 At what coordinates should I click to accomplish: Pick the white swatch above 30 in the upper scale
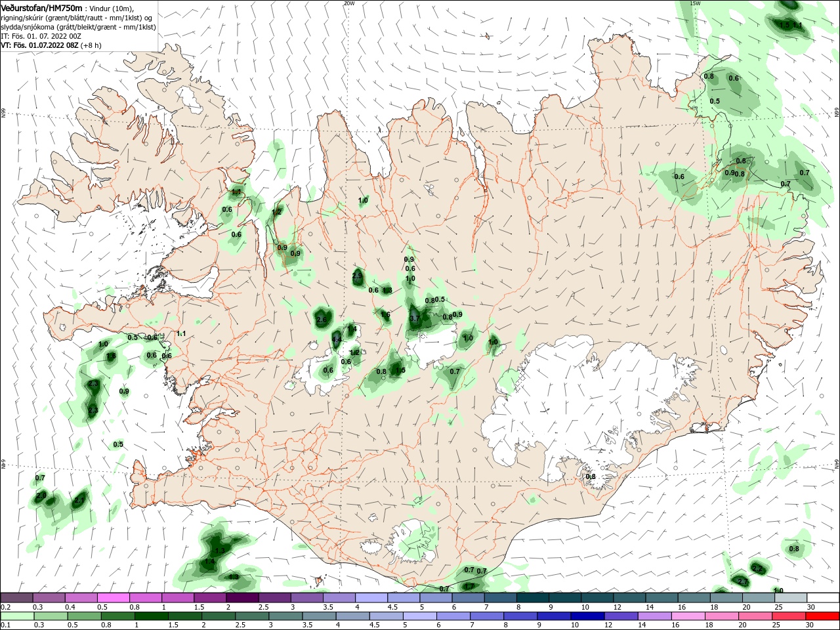coord(823,598)
